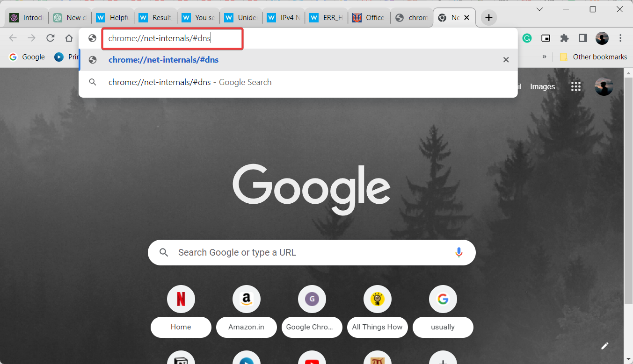Open the Google account avatar on page
Screen dimensions: 633x364
(604, 86)
